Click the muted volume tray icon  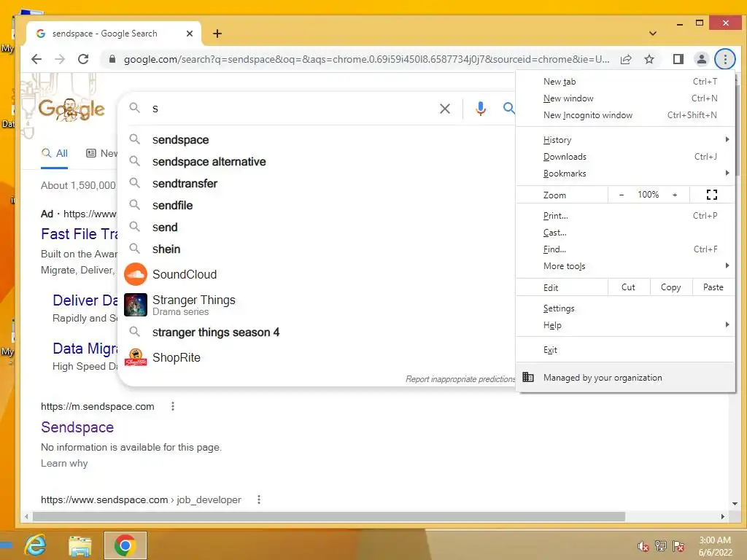(x=643, y=546)
